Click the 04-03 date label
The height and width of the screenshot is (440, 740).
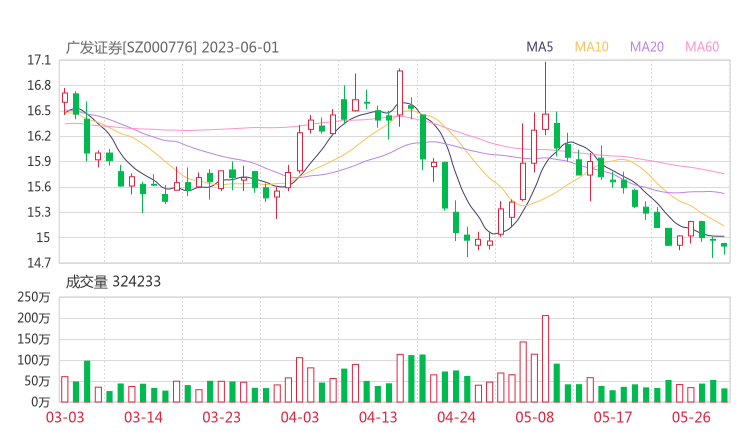[x=300, y=418]
